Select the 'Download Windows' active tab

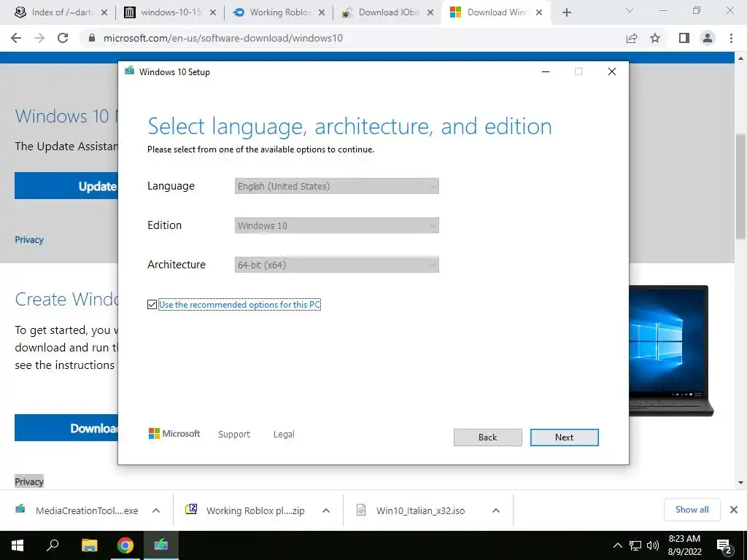[x=496, y=12]
